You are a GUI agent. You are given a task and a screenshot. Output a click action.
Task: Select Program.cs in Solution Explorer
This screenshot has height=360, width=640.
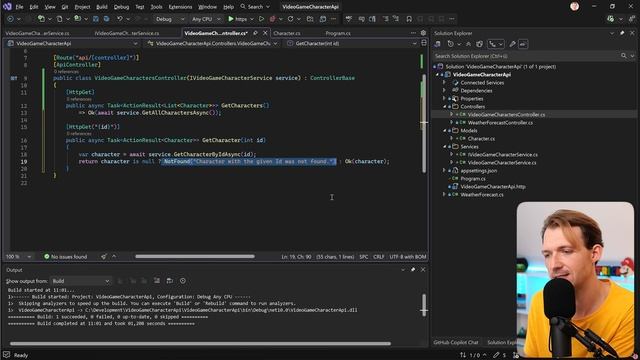[x=473, y=179]
